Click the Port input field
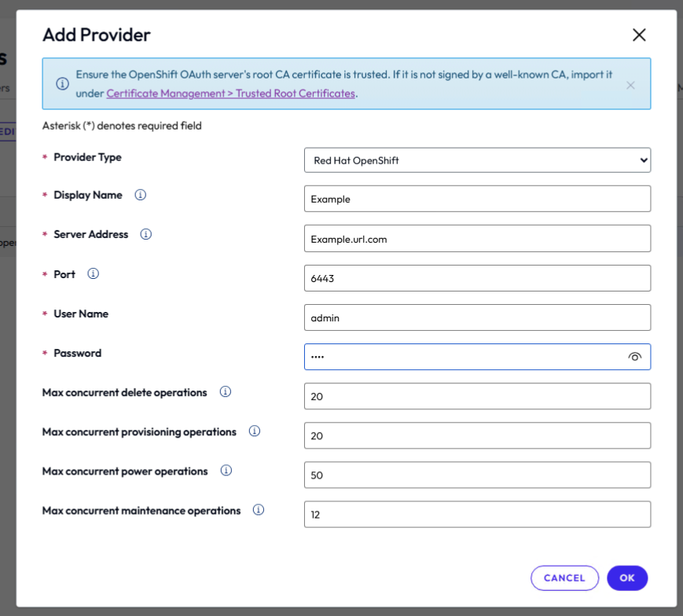The width and height of the screenshot is (683, 616). click(477, 278)
